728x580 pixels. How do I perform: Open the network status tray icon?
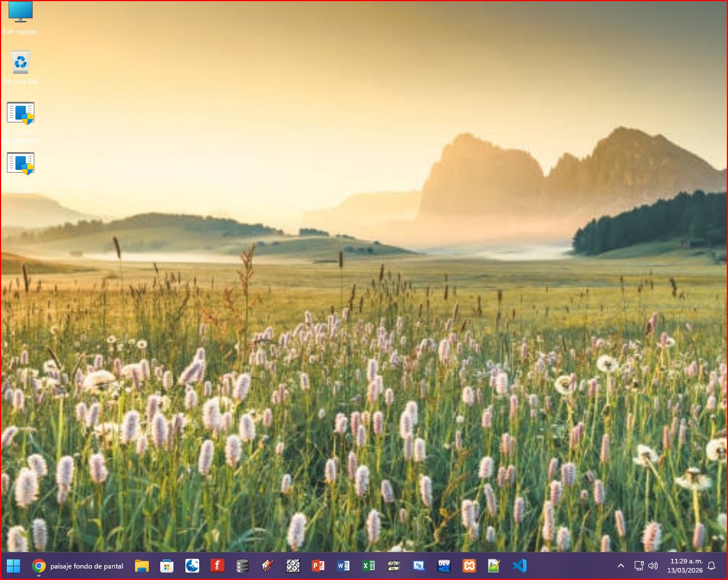(639, 566)
